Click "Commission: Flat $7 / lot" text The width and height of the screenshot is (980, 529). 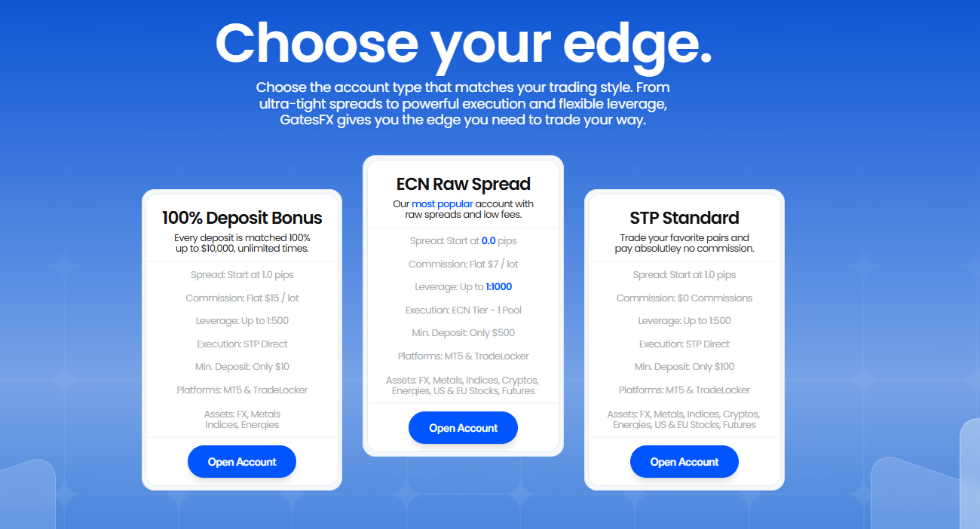point(463,264)
